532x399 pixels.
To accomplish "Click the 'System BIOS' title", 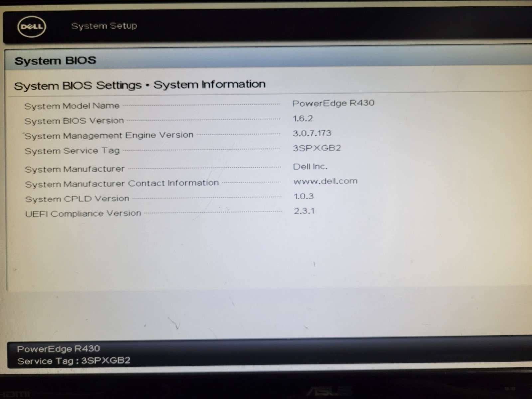I will pos(55,61).
